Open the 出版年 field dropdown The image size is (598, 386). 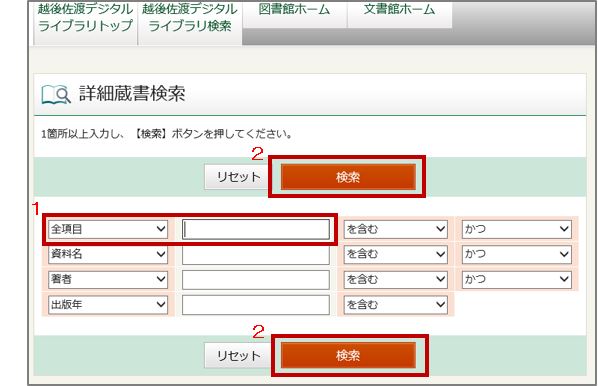point(108,305)
